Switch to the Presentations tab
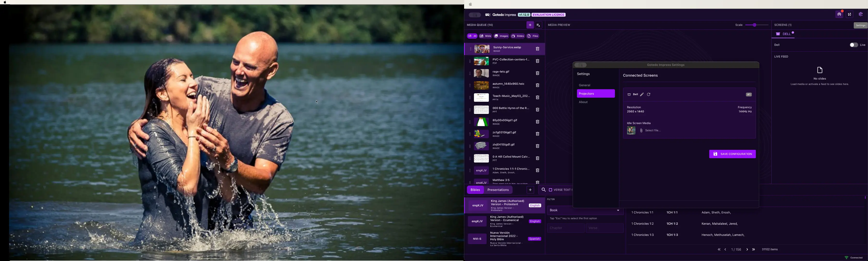Image resolution: width=868 pixels, height=261 pixels. 498,190
